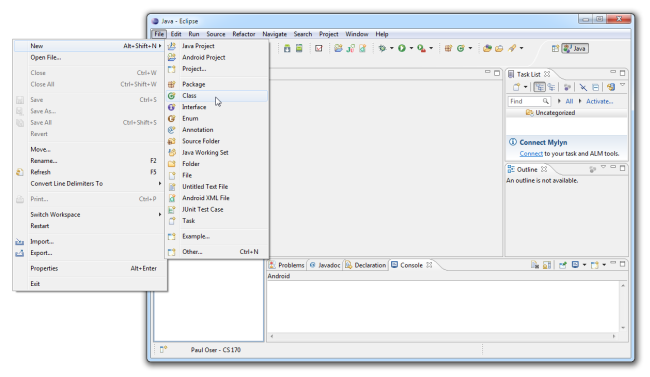This screenshot has height=377, width=650.
Task: Click the Pin Console icon
Action: coord(563,265)
